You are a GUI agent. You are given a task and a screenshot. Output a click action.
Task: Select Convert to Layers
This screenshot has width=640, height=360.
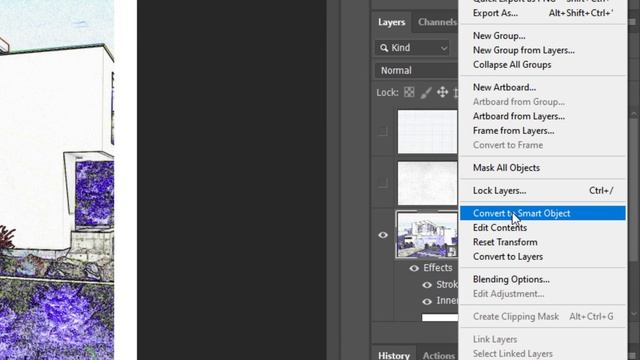(543, 257)
